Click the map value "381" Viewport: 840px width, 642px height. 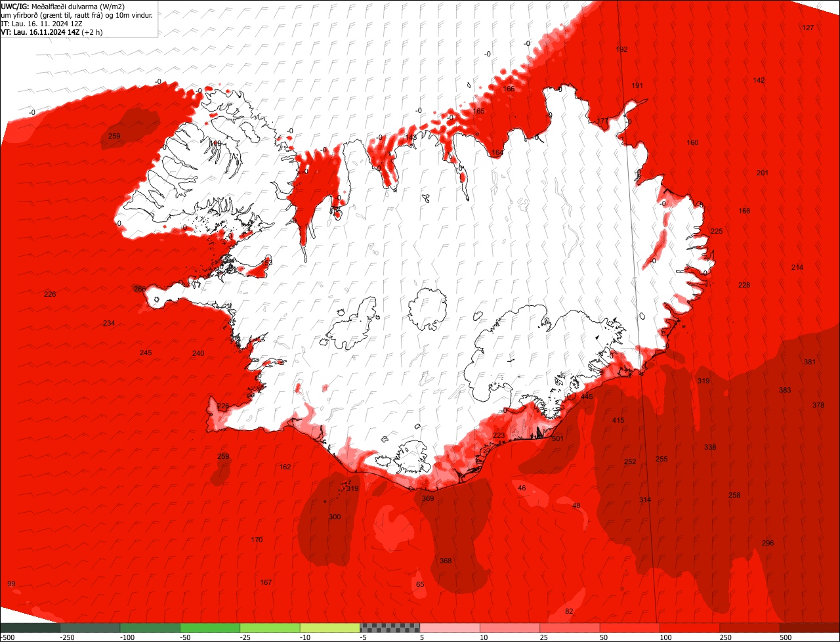click(810, 362)
